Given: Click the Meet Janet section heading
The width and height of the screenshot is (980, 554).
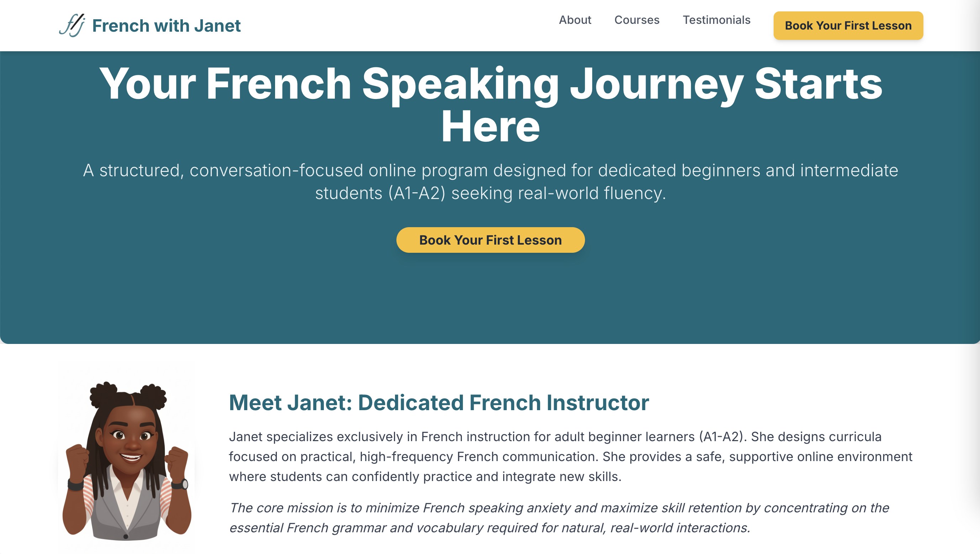Looking at the screenshot, I should (439, 402).
